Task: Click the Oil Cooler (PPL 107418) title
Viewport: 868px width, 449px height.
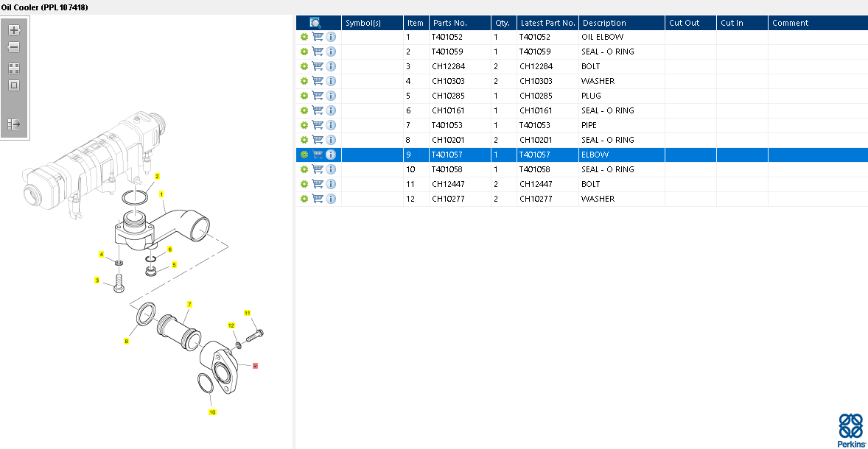Action: pyautogui.click(x=44, y=7)
